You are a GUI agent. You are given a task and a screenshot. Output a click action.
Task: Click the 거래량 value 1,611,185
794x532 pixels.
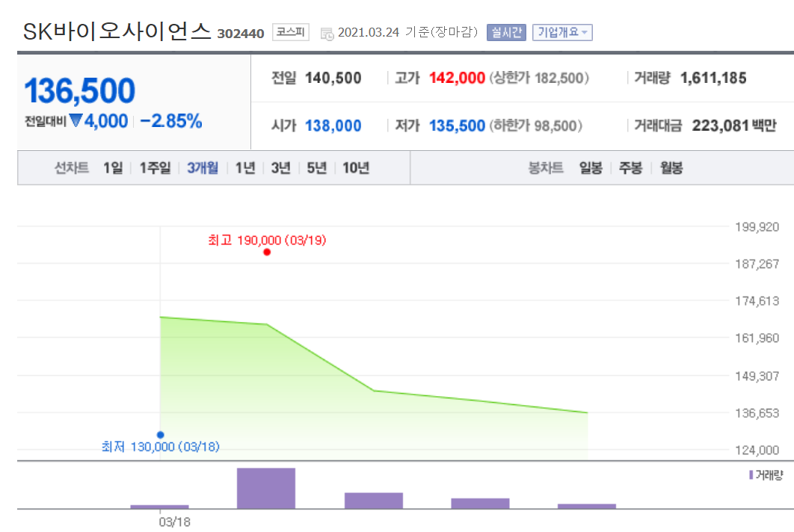click(713, 78)
